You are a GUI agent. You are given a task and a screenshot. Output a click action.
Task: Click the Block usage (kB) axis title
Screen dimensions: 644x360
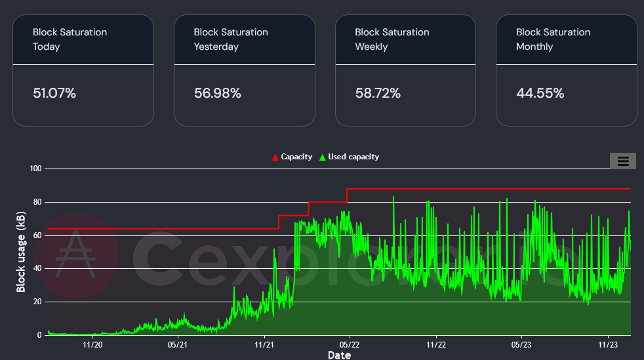click(x=20, y=252)
